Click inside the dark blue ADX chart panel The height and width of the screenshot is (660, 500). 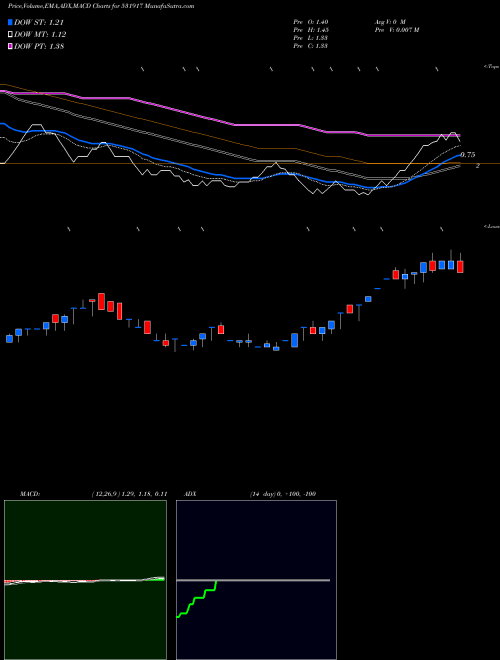click(x=256, y=580)
